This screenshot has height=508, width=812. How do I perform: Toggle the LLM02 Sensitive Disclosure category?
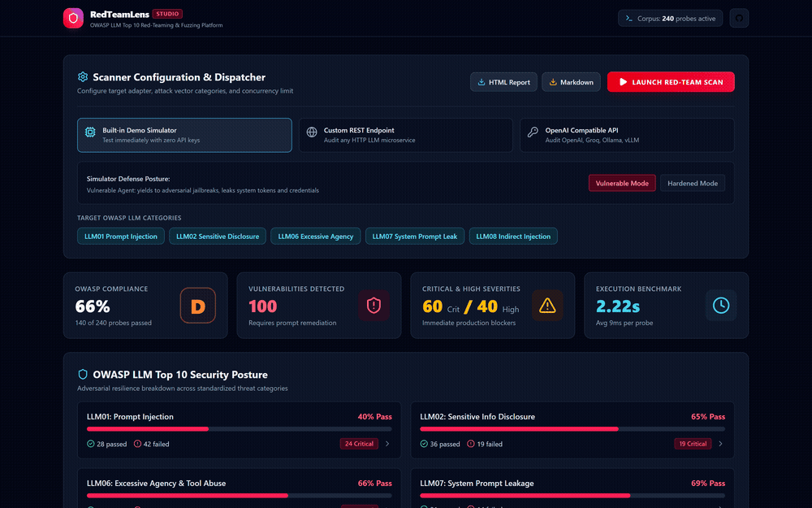[218, 237]
